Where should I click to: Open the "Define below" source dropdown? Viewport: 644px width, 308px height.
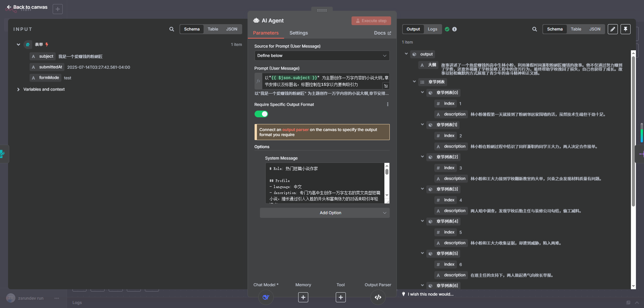tap(321, 56)
